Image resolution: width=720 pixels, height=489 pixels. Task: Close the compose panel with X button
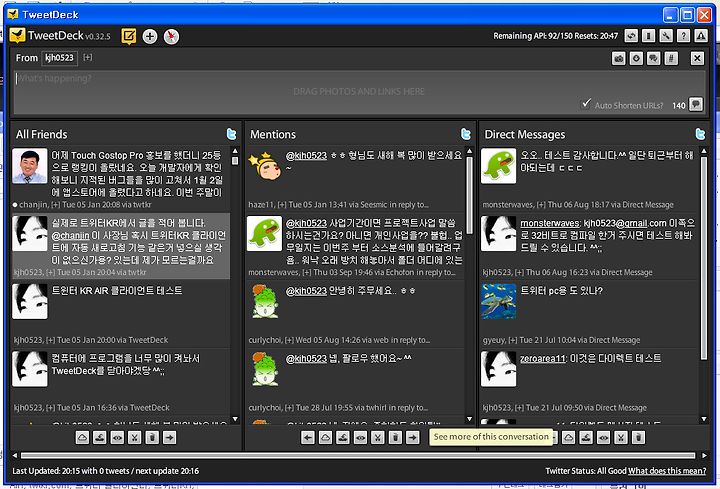(698, 58)
